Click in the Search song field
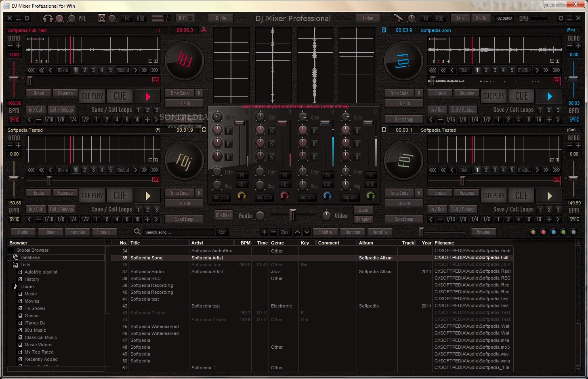 click(179, 232)
